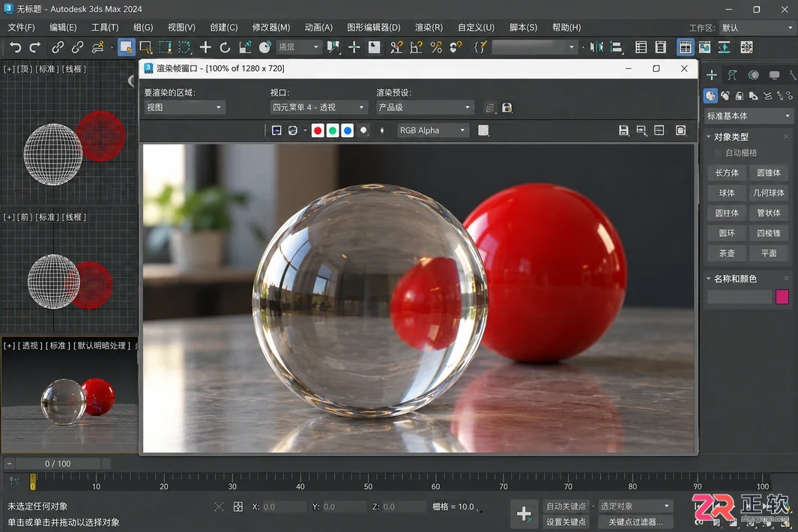Open the Render Setup icon
Image resolution: width=798 pixels, height=532 pixels.
click(x=746, y=47)
